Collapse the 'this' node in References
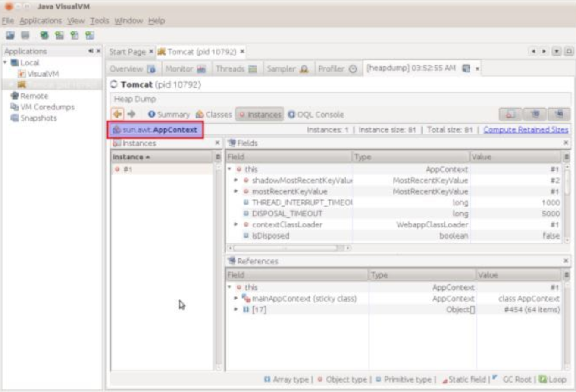 [x=229, y=287]
